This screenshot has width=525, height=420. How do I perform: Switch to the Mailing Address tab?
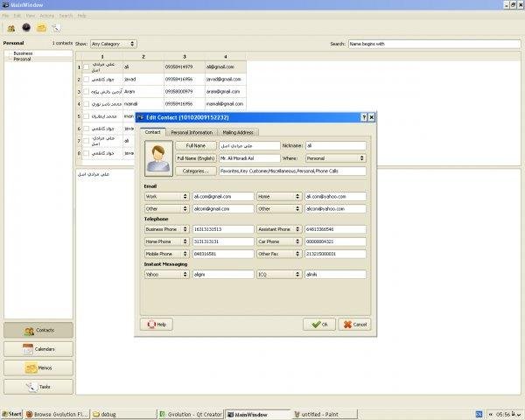(x=238, y=132)
